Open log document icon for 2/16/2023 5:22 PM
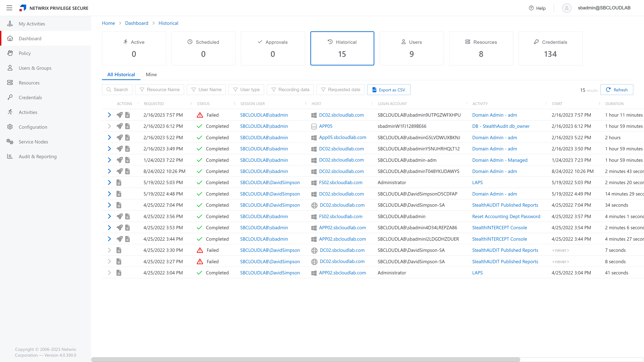This screenshot has width=644, height=362. [127, 137]
